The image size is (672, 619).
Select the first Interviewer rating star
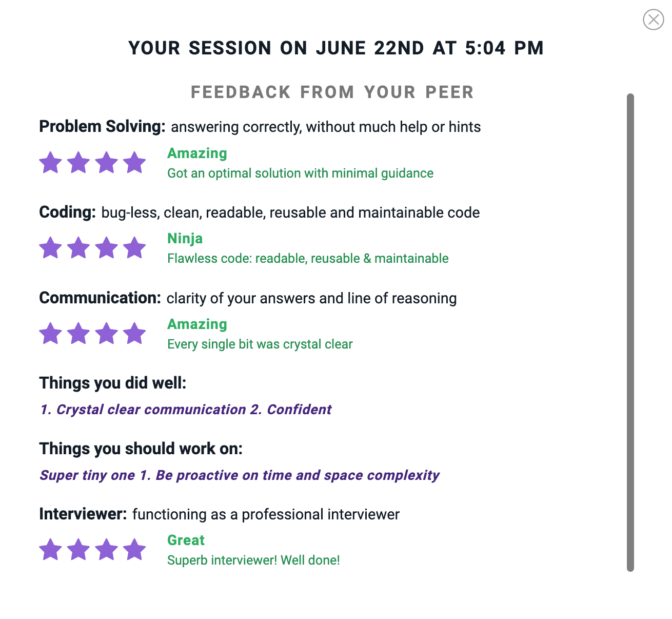tap(51, 550)
